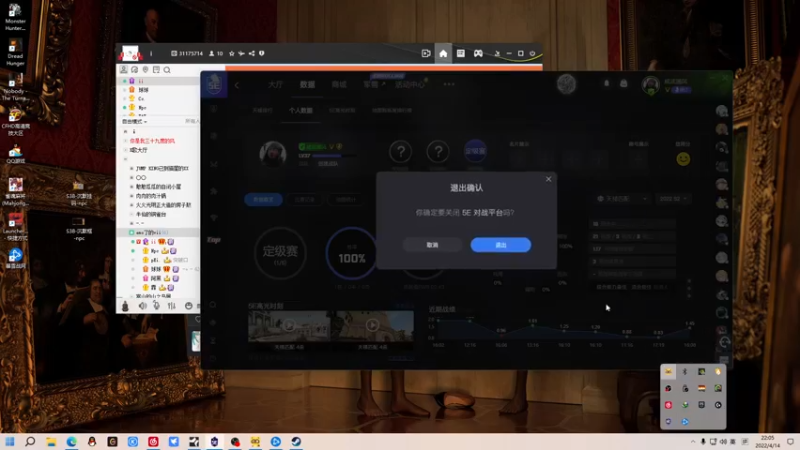This screenshot has width=800, height=450.
Task: Click the 100% win rate ring
Action: 352,254
